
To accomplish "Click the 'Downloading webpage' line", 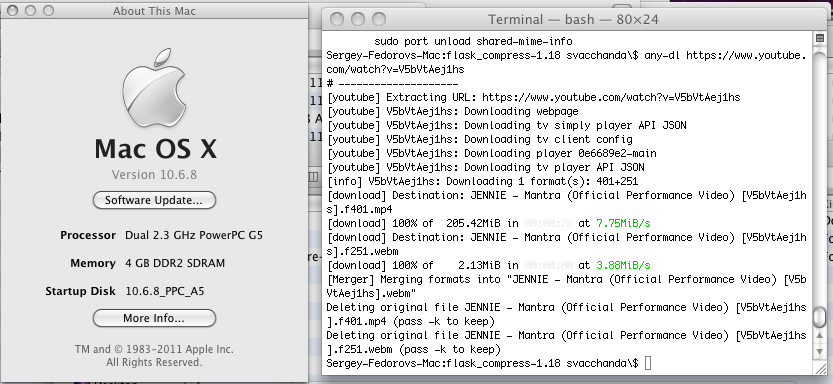I will pyautogui.click(x=453, y=112).
